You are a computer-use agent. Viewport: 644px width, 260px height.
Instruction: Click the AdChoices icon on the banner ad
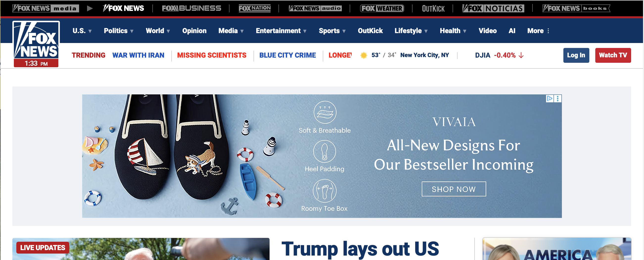tap(550, 99)
